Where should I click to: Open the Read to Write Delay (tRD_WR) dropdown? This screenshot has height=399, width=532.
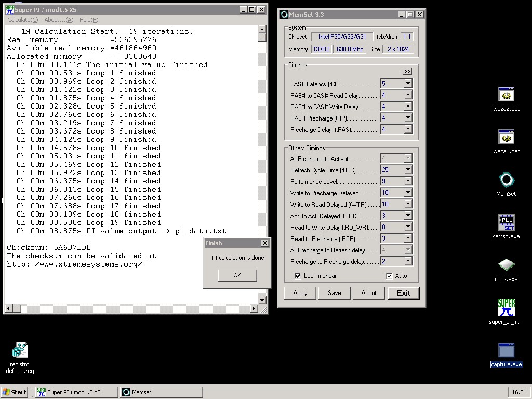click(408, 227)
